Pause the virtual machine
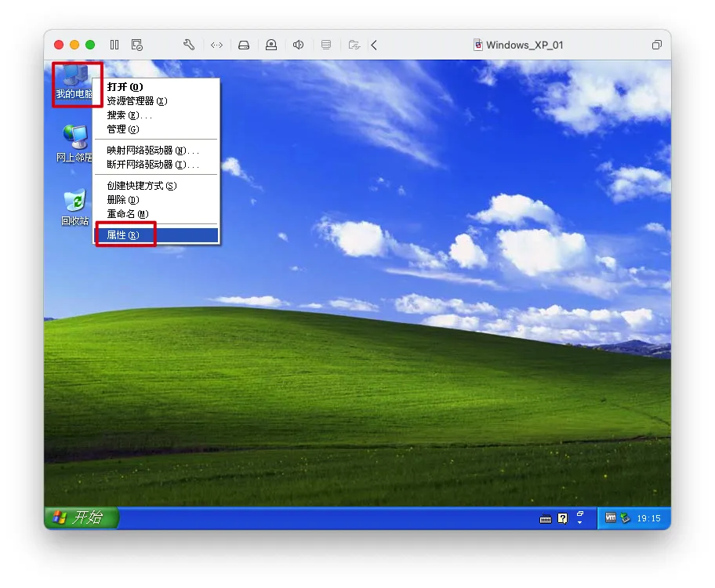715x588 pixels. 114,45
